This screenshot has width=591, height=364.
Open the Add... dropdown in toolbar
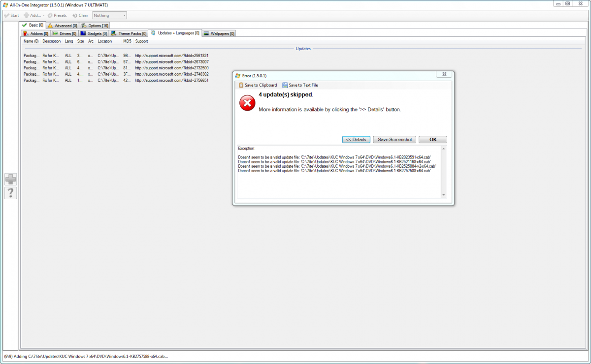pos(34,15)
